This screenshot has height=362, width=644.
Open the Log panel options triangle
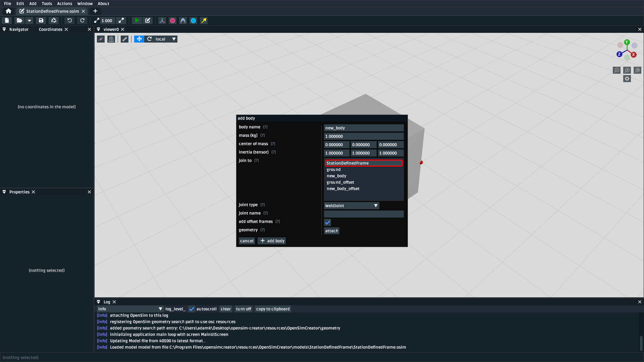click(x=98, y=302)
